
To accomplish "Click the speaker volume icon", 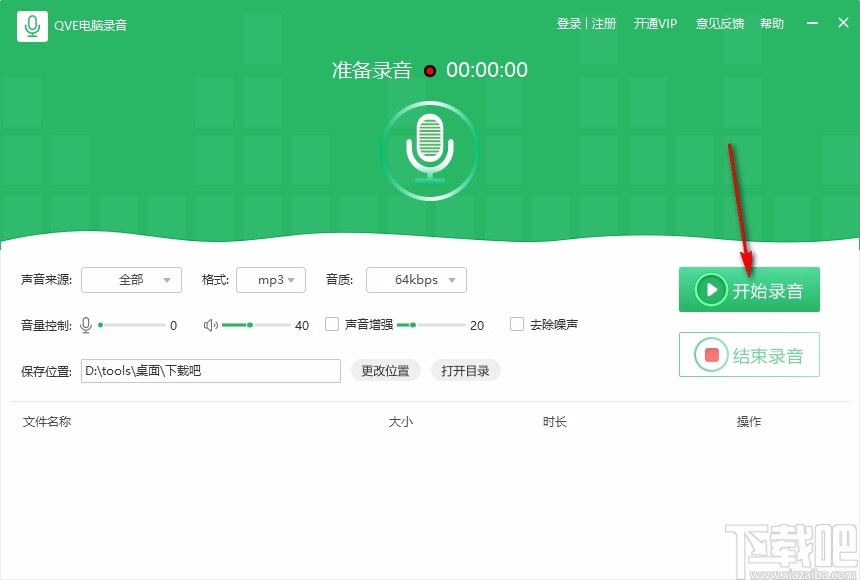I will pyautogui.click(x=208, y=324).
